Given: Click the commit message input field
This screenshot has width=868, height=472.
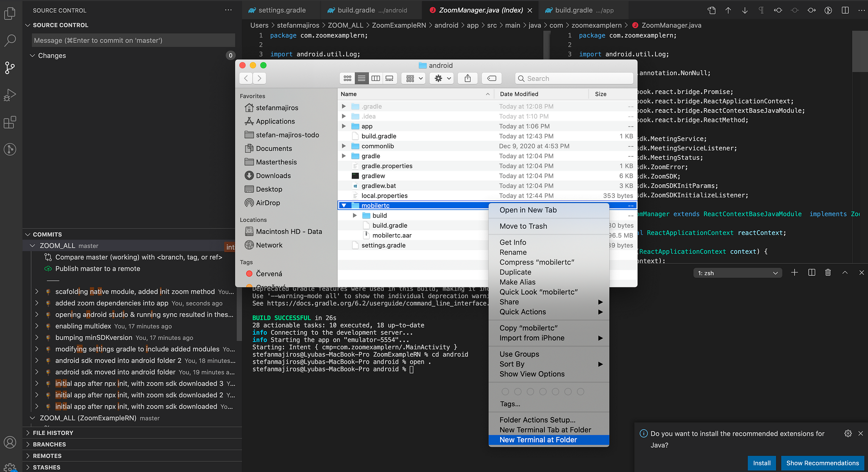Looking at the screenshot, I should point(133,40).
